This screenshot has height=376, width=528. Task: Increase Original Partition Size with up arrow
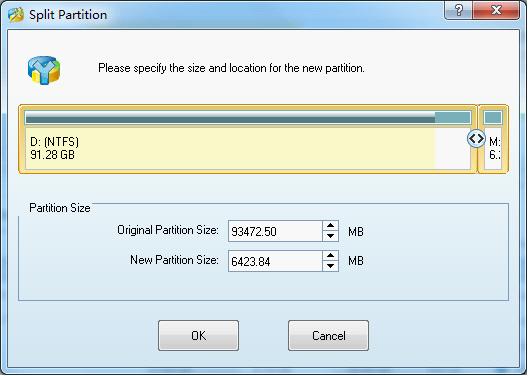click(330, 226)
